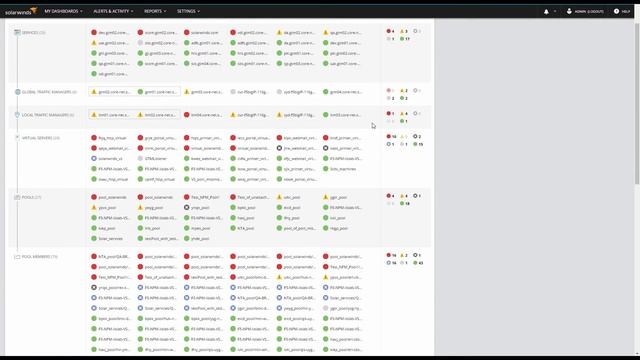Filter Pool Members by red down count 16

click(x=392, y=256)
